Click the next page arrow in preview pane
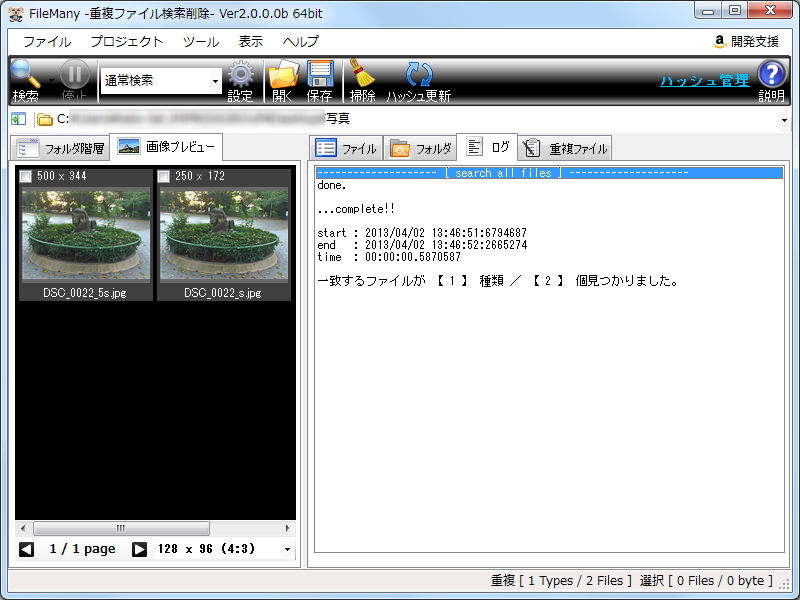The width and height of the screenshot is (800, 600). click(x=137, y=548)
